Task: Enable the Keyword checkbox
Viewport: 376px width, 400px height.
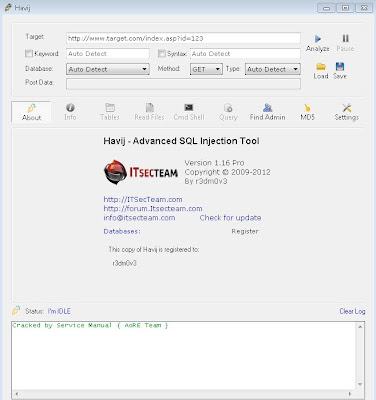Action: point(29,53)
